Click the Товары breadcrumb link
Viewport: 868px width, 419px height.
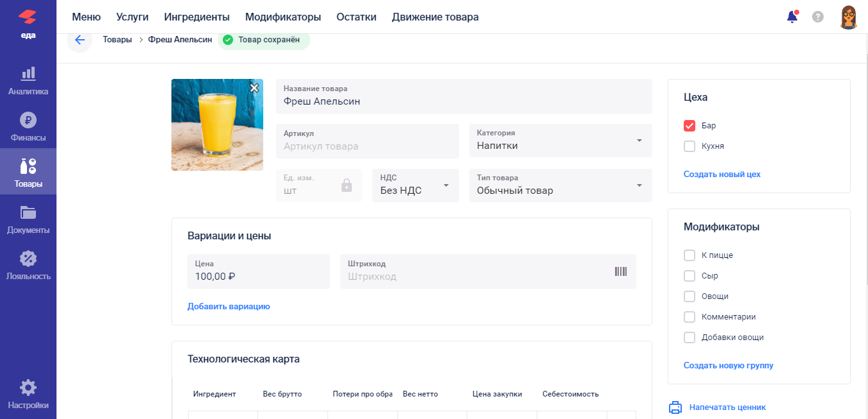click(x=117, y=40)
